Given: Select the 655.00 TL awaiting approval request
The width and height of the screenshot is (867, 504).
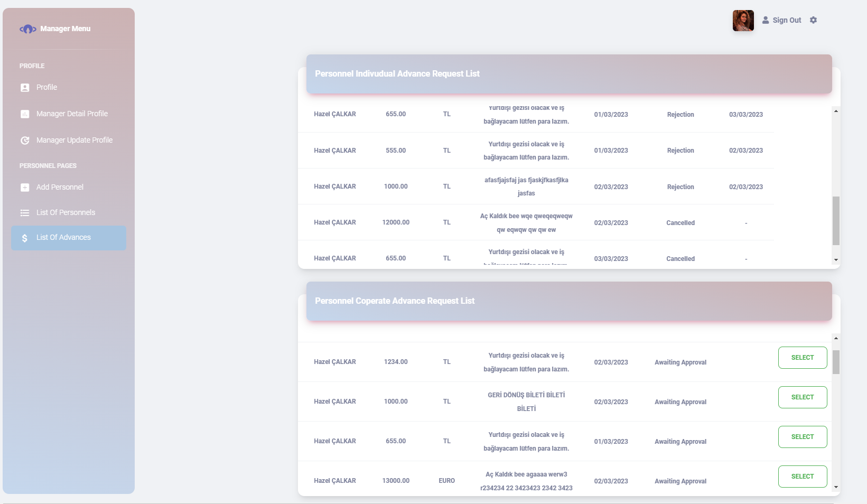Looking at the screenshot, I should click(803, 437).
